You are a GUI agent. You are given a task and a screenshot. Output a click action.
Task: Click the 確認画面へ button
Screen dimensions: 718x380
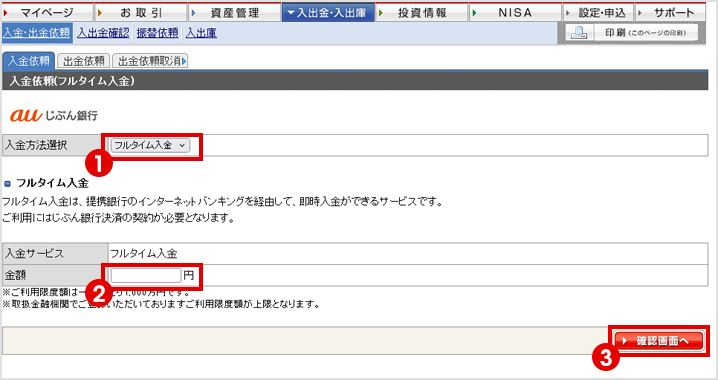point(658,341)
